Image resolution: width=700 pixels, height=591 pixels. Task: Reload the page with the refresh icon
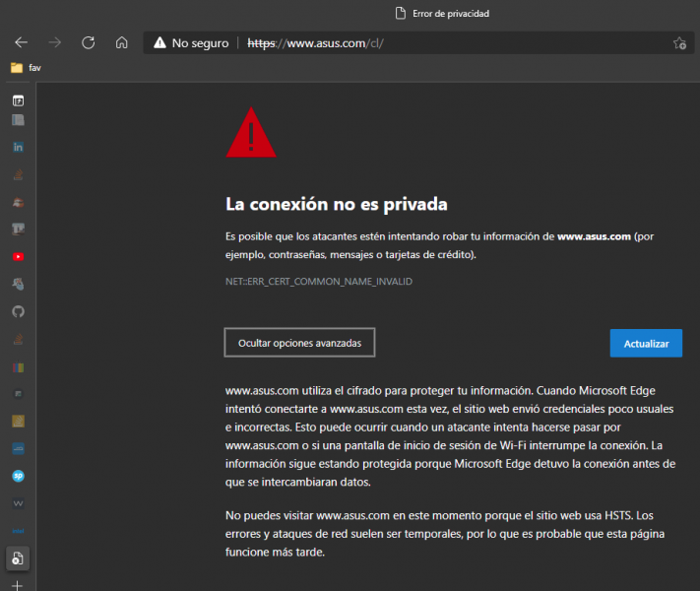[x=88, y=43]
